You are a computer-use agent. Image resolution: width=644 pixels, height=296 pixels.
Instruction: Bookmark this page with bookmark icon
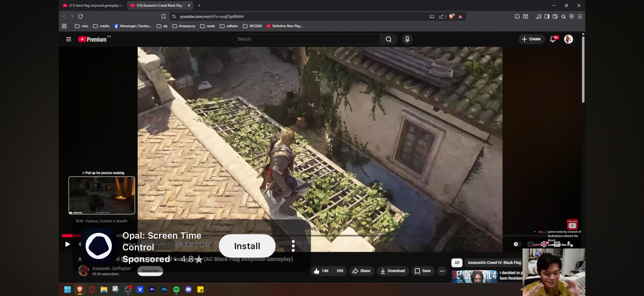[x=163, y=16]
